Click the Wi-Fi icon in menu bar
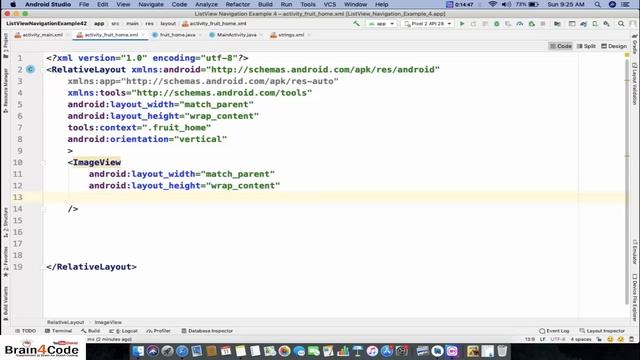 493,4
